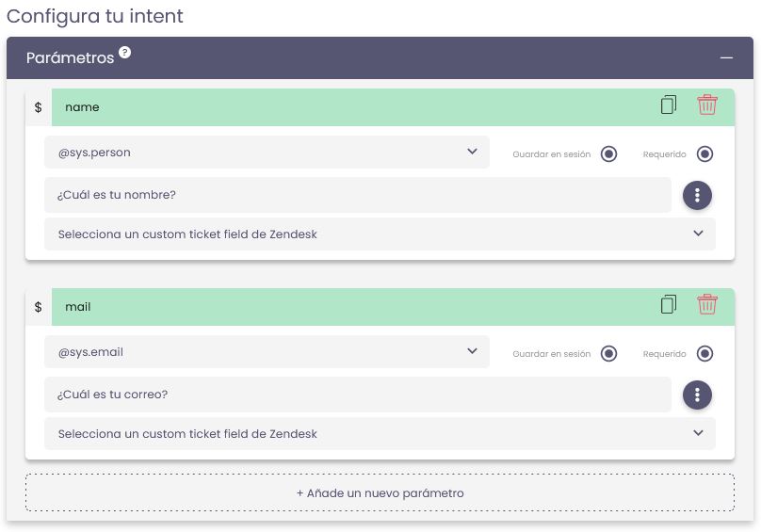
Task: Delete the name parameter
Action: click(707, 105)
